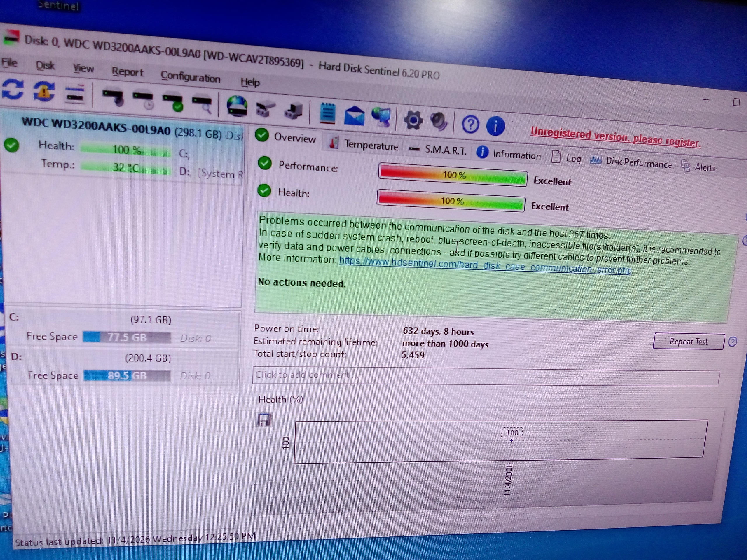
Task: Open the gear configuration icon
Action: point(413,120)
